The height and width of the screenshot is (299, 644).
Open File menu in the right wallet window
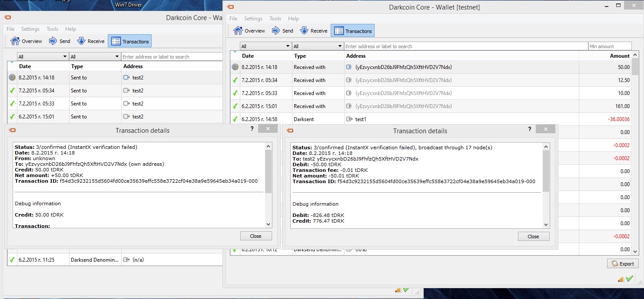233,19
